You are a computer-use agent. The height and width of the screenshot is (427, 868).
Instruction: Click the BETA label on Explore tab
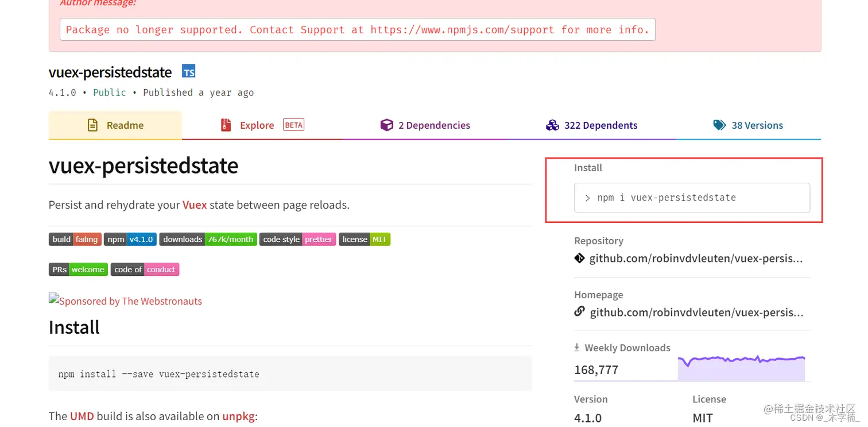point(293,125)
